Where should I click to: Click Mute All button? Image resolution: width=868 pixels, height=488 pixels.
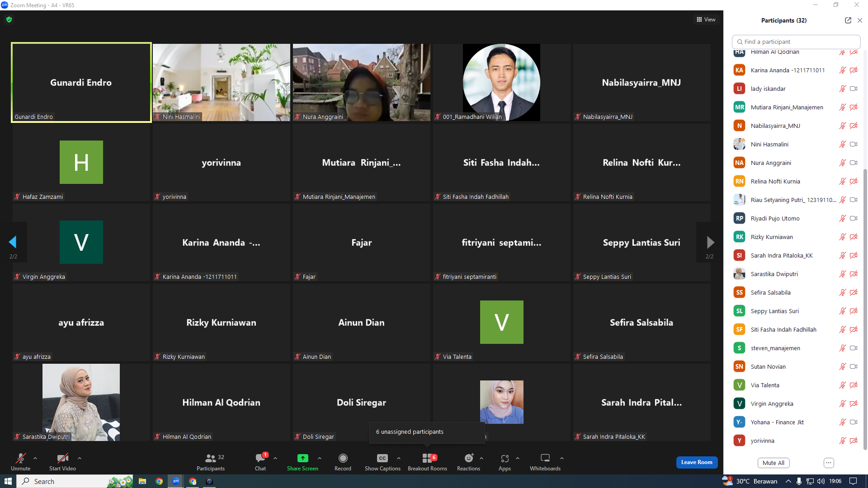[774, 463]
